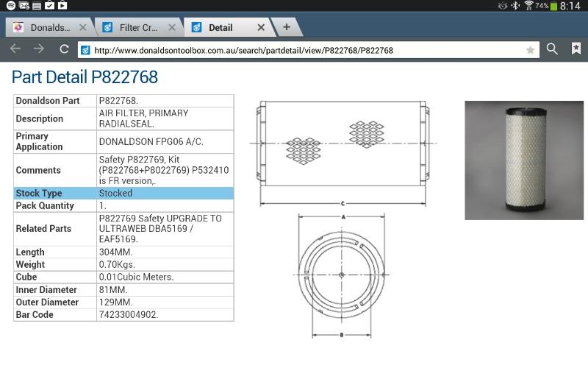Click the Part Detail P822768 heading
The image size is (588, 368).
pyautogui.click(x=85, y=77)
